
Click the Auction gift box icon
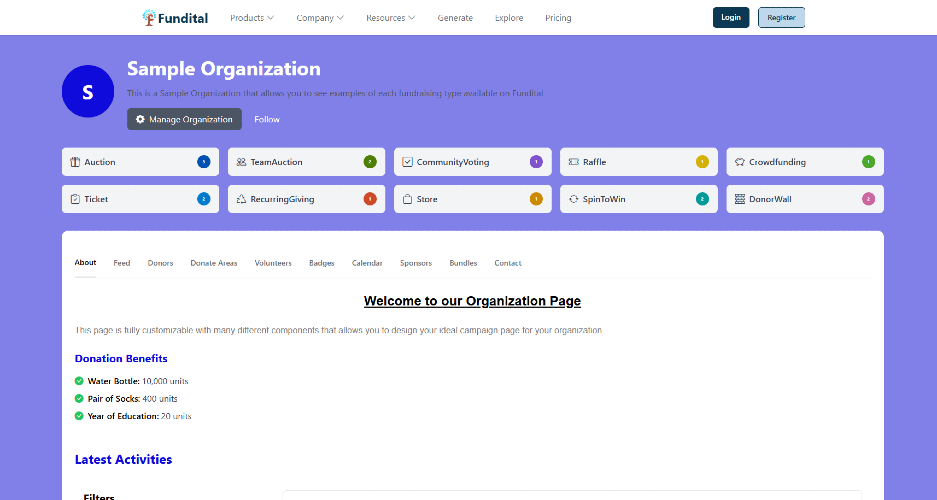pyautogui.click(x=75, y=162)
